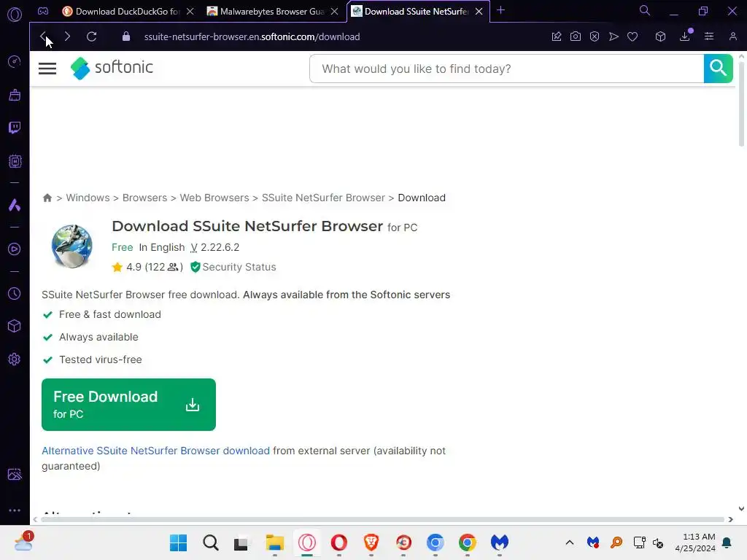This screenshot has width=747, height=560.
Task: Open the send/flow arrow icon
Action: (x=614, y=36)
